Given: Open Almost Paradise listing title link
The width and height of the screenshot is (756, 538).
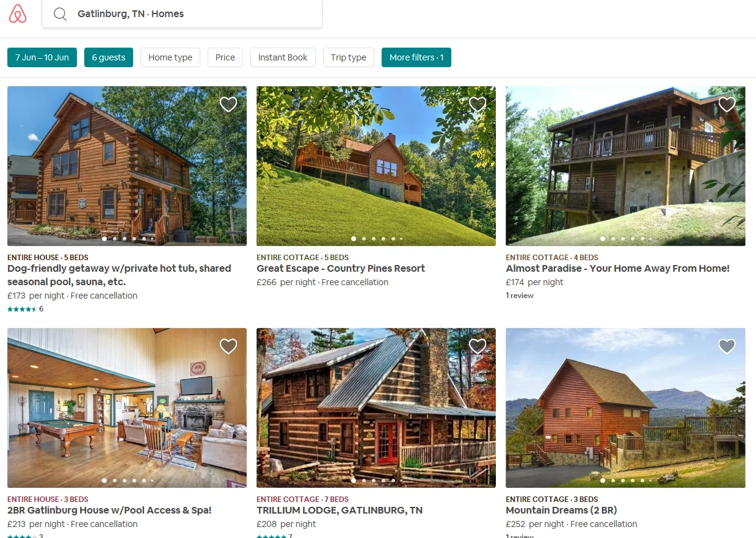Looking at the screenshot, I should (618, 268).
